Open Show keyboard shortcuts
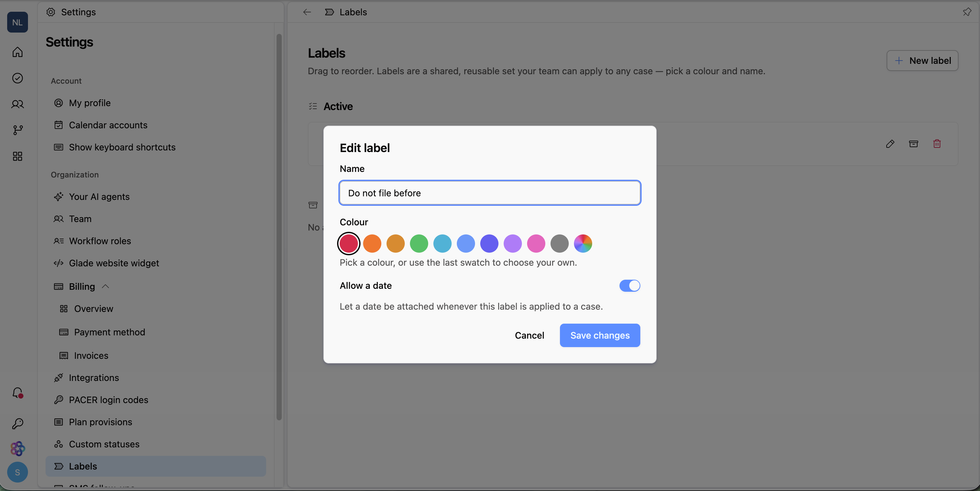The height and width of the screenshot is (491, 980). tap(156, 147)
